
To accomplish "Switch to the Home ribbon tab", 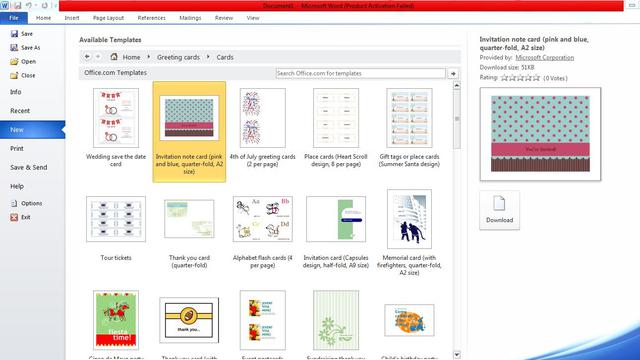I will (x=43, y=18).
